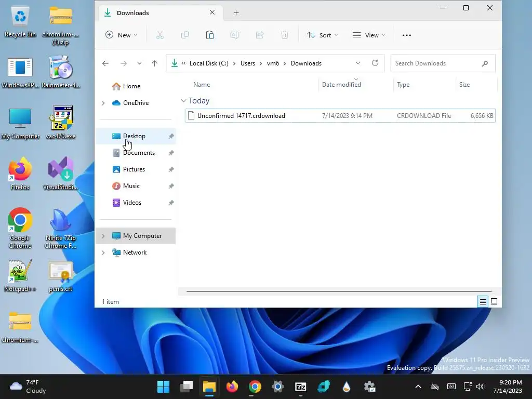This screenshot has width=532, height=399.
Task: Collapse the Today group
Action: point(183,101)
